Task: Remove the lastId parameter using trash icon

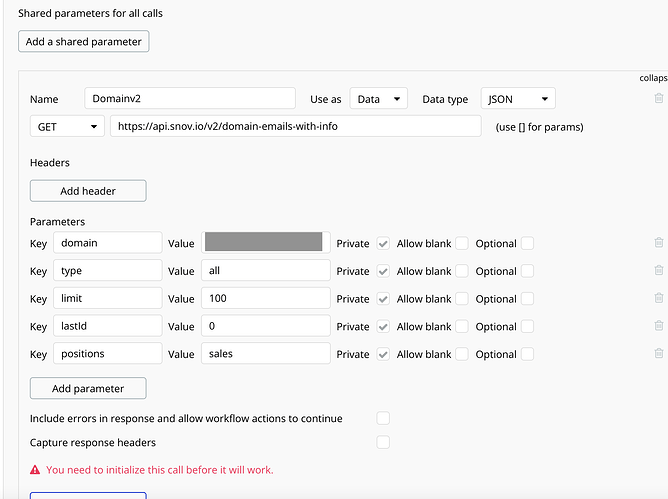Action: click(x=658, y=326)
